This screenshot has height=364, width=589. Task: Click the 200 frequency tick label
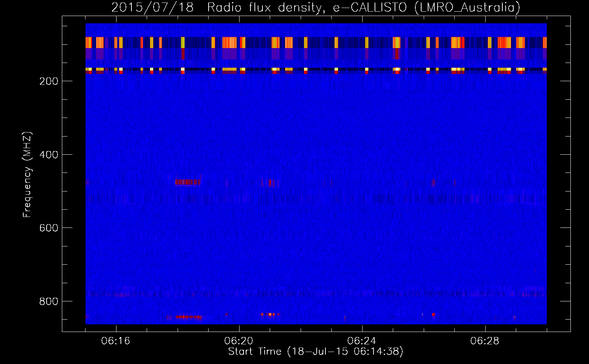49,81
